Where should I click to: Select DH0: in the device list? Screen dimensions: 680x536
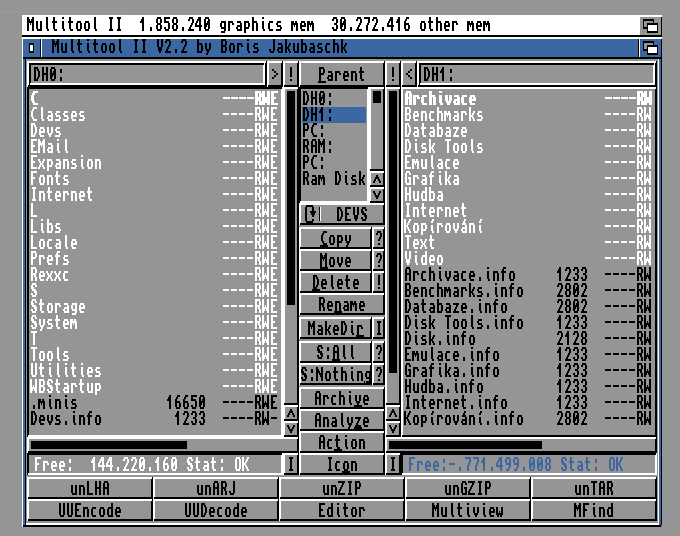317,98
